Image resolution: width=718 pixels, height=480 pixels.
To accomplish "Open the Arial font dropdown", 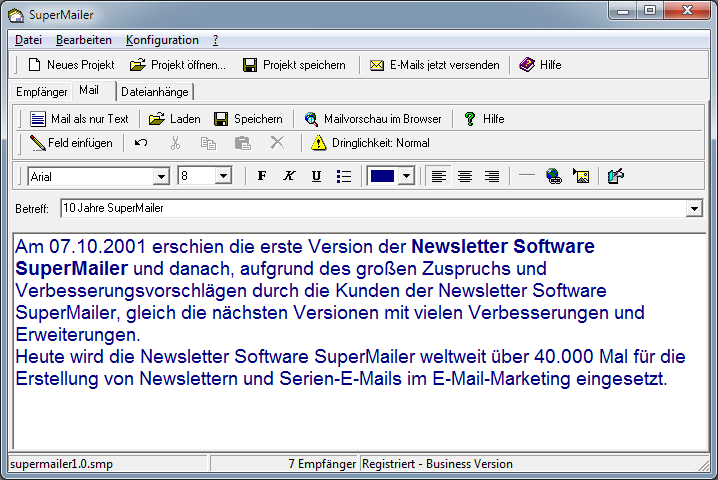I will click(161, 176).
